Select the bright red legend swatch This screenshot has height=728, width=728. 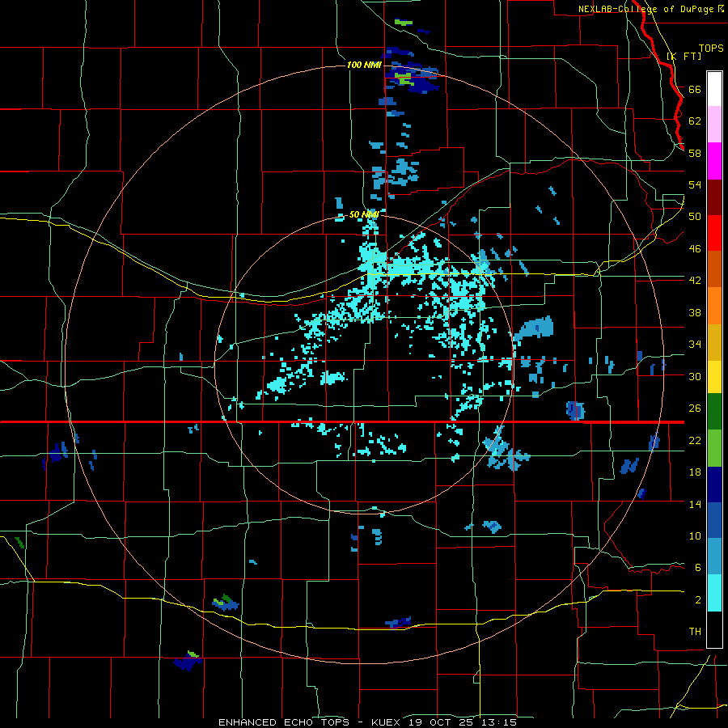tap(714, 233)
